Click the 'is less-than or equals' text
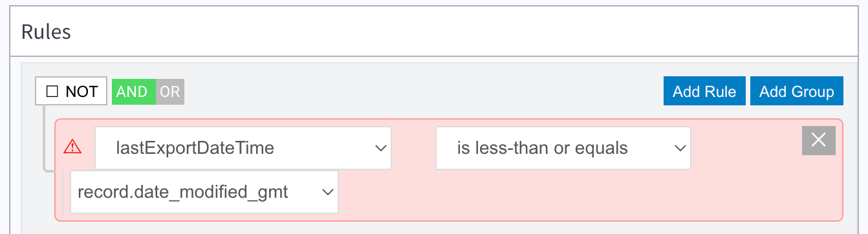Screen dimensions: 868x234 [x=543, y=148]
